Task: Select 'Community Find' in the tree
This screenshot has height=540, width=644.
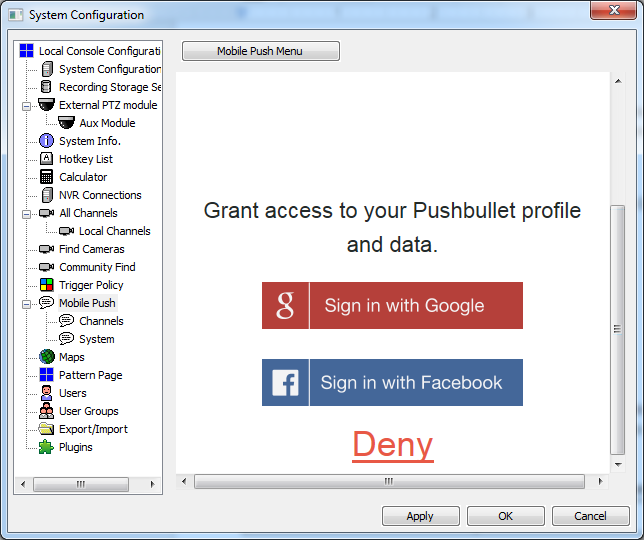Action: point(97,267)
